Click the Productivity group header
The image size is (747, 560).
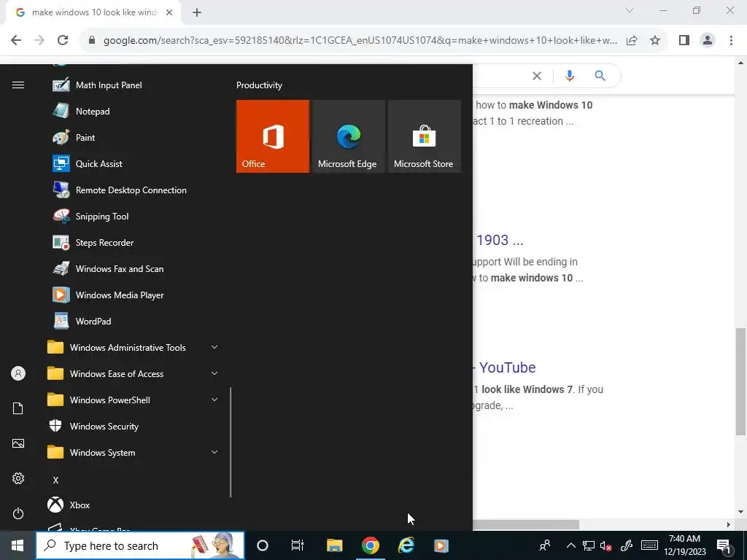pyautogui.click(x=259, y=85)
